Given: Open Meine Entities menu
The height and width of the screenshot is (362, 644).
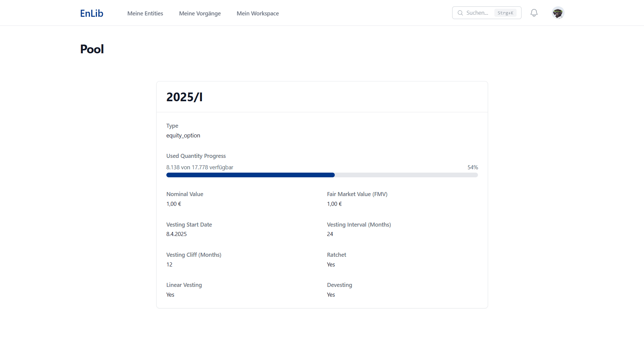Looking at the screenshot, I should 145,13.
